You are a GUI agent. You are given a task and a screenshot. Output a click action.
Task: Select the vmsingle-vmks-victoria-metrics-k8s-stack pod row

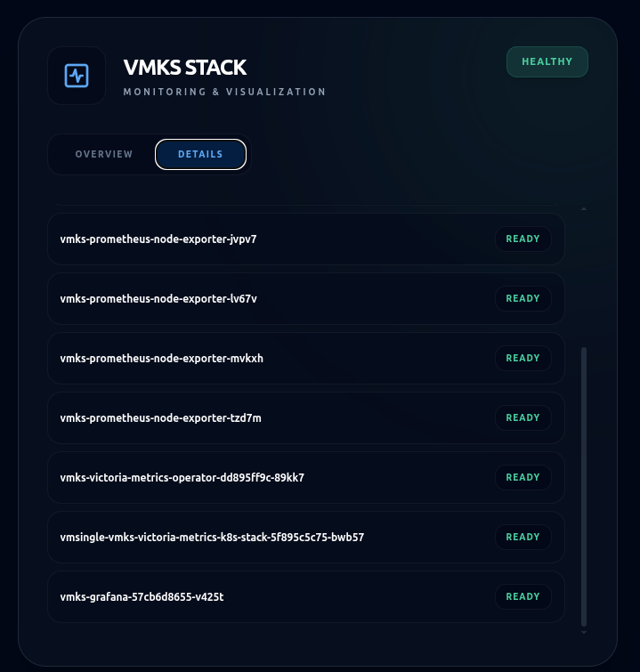tap(305, 537)
